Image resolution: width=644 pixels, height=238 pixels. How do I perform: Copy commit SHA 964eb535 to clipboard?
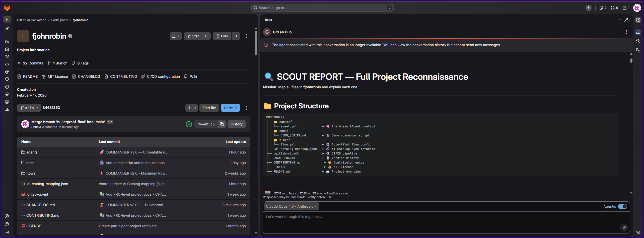click(x=222, y=124)
